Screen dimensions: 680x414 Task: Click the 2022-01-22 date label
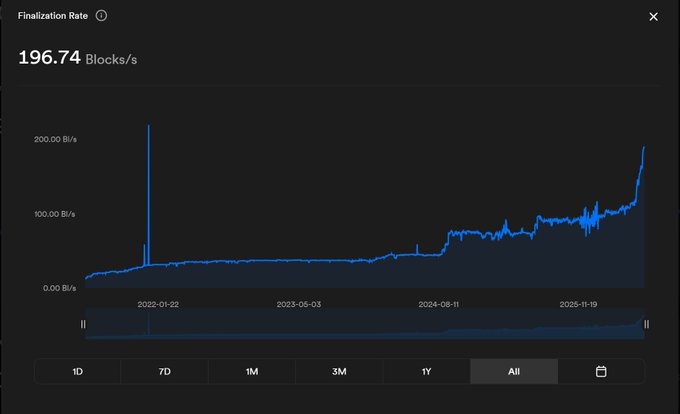(x=158, y=304)
